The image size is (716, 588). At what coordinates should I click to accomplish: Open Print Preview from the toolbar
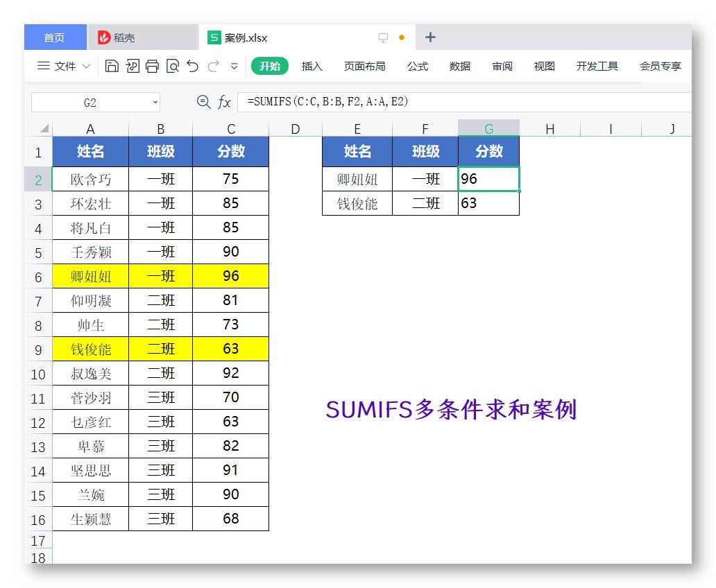point(172,65)
